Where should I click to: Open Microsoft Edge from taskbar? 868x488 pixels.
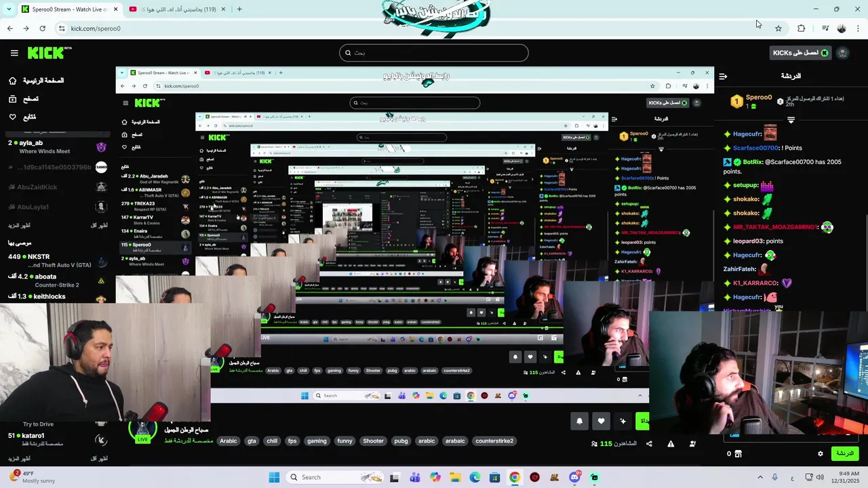tap(475, 477)
